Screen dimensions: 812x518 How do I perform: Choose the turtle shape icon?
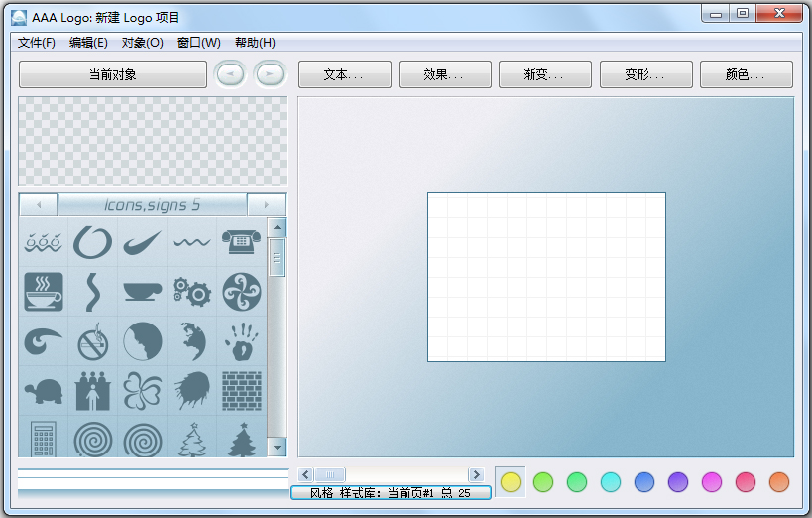click(43, 391)
